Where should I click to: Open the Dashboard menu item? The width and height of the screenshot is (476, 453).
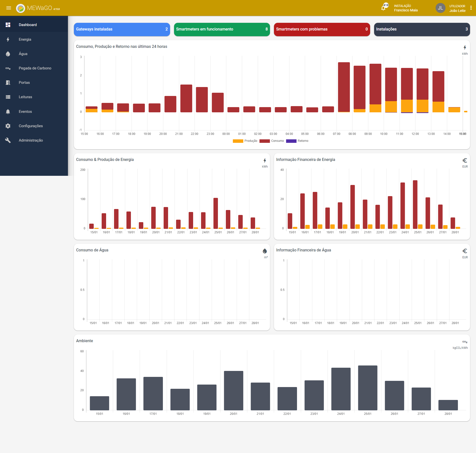point(34,25)
